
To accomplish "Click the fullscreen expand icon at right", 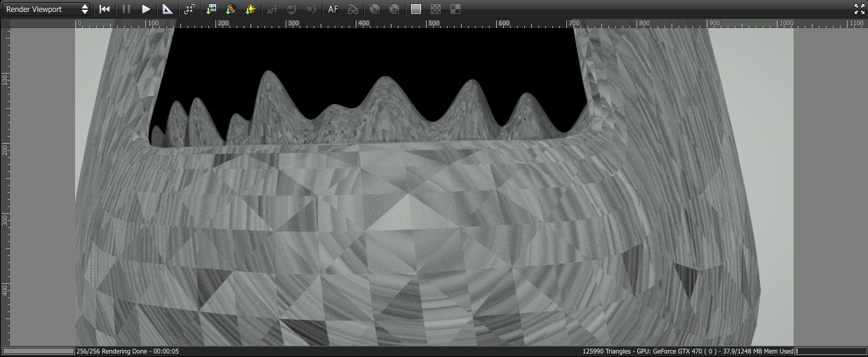I will pyautogui.click(x=859, y=9).
